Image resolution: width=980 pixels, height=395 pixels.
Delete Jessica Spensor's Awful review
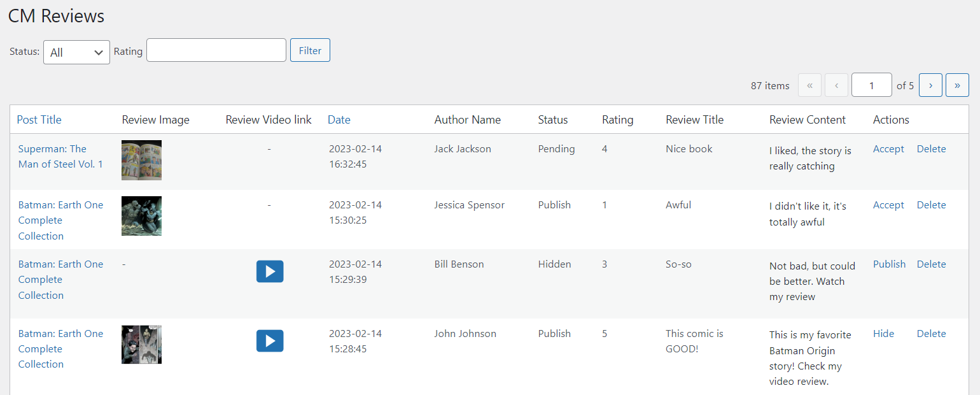point(931,205)
